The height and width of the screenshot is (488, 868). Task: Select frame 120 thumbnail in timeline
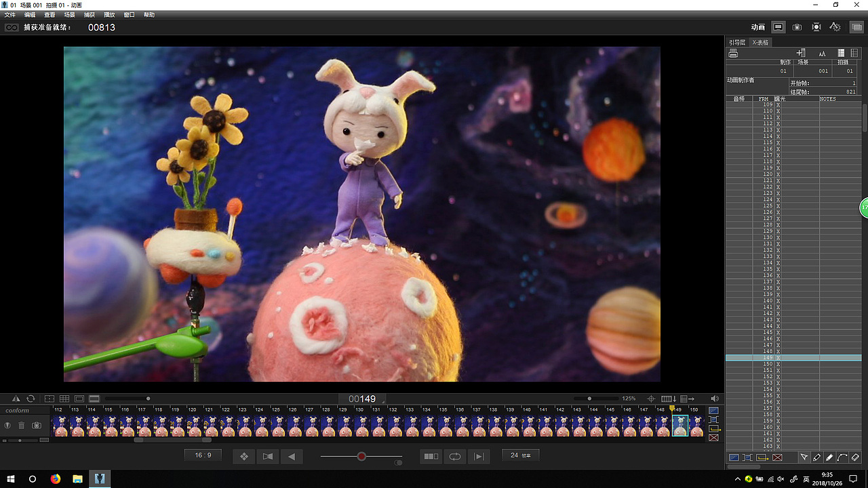pos(193,426)
